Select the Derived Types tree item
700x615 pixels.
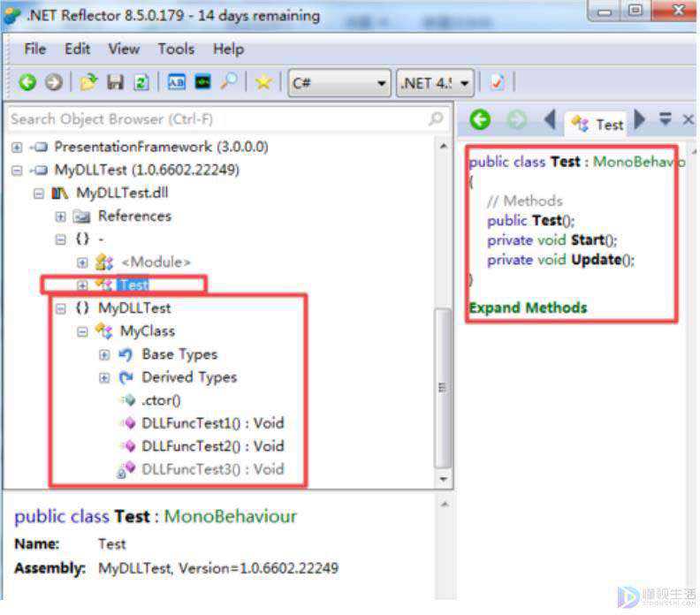point(189,378)
